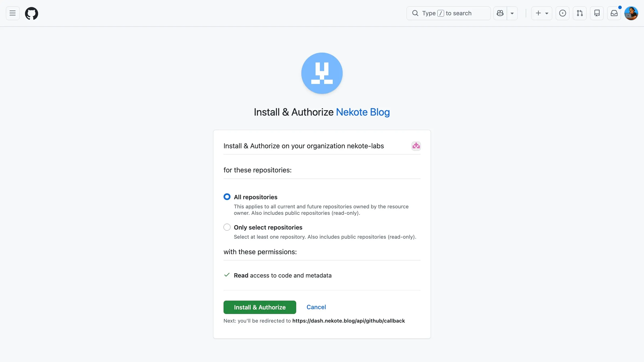Click the green permission checkmark icon
The width and height of the screenshot is (644, 362).
coord(227,275)
